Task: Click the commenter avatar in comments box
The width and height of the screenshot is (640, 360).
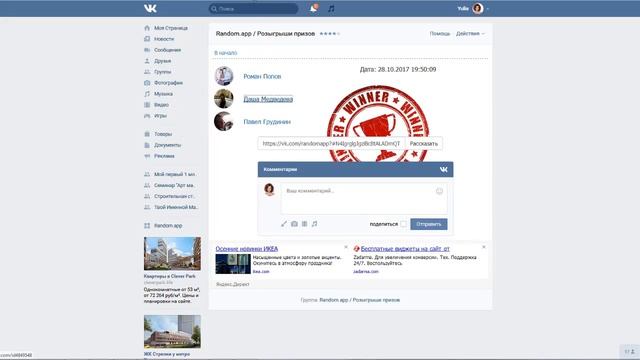Action: (269, 189)
